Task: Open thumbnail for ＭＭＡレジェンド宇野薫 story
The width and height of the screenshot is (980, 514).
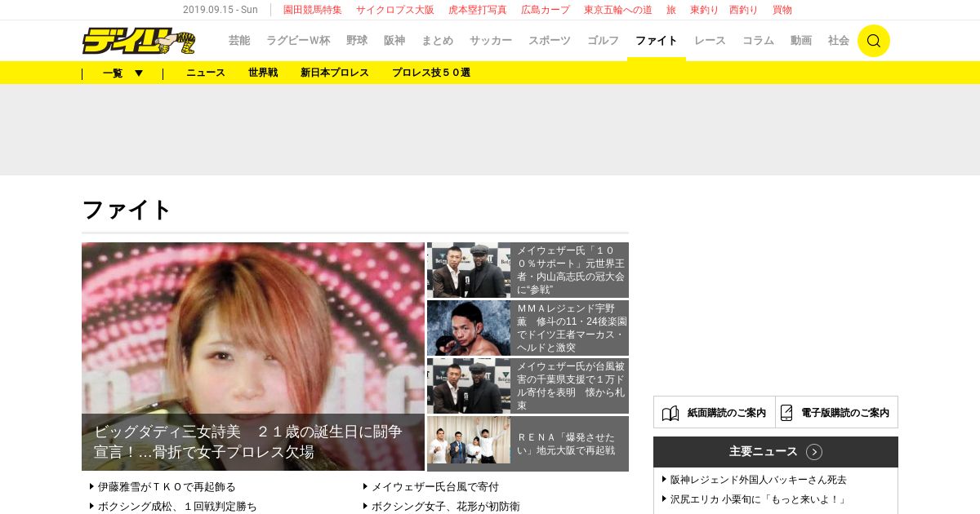Action: (469, 328)
